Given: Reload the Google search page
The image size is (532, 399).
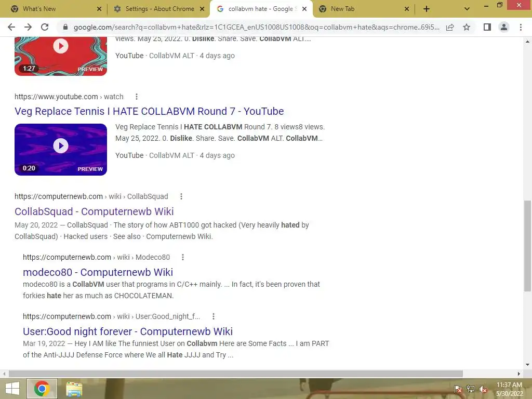Looking at the screenshot, I should coord(45,27).
